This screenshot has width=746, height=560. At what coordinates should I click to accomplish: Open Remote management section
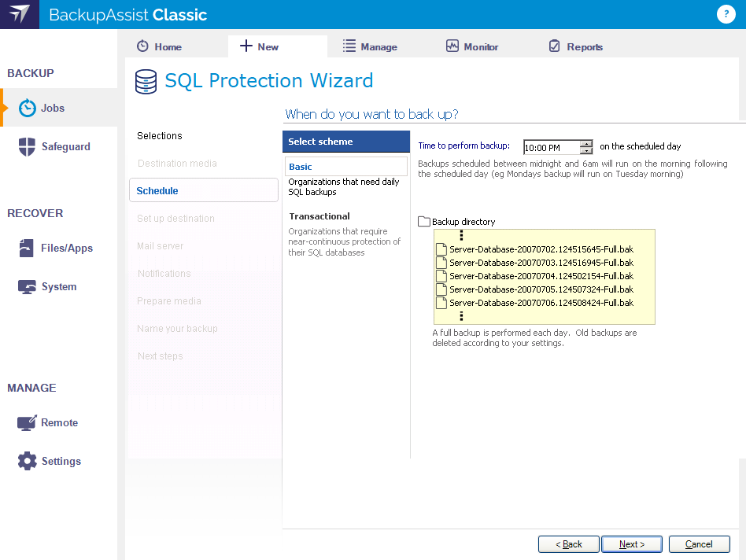pyautogui.click(x=60, y=422)
